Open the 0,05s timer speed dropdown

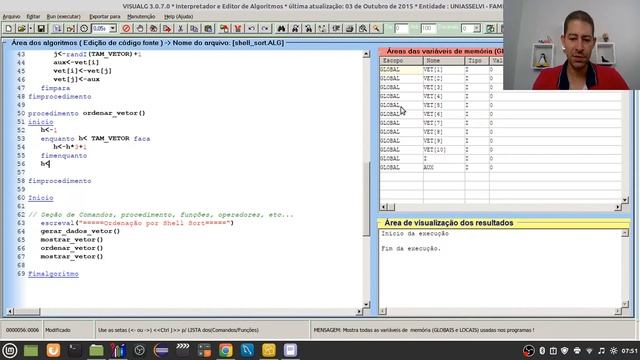pos(113,29)
